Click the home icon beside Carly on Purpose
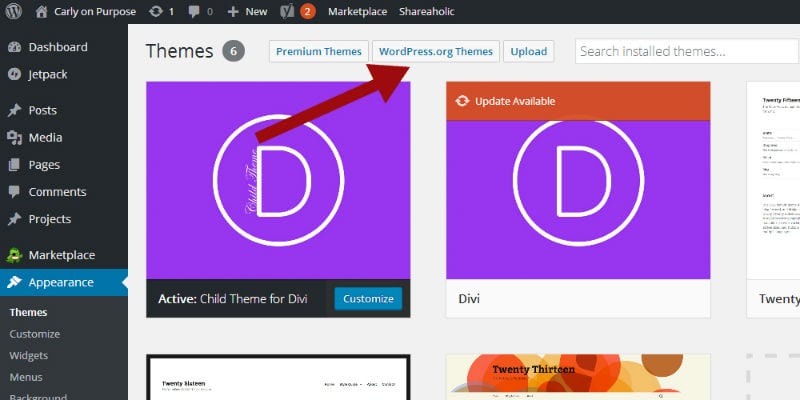800x400 pixels. click(x=42, y=11)
